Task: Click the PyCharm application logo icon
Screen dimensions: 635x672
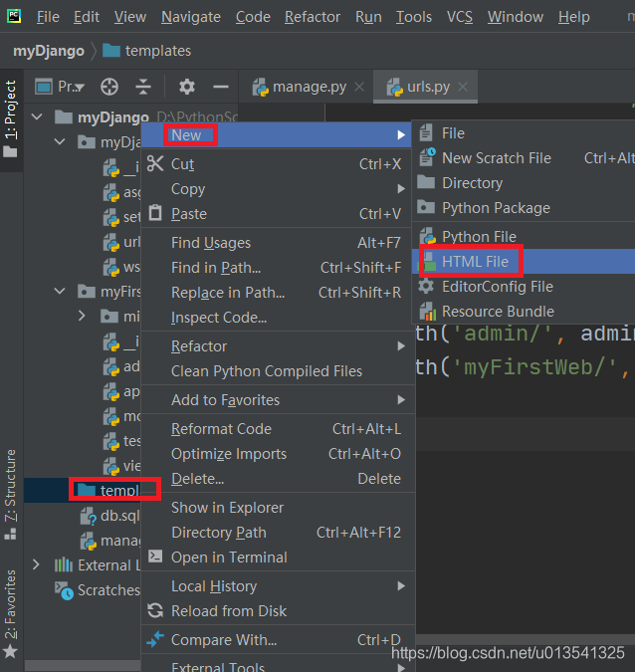Action: pyautogui.click(x=14, y=16)
